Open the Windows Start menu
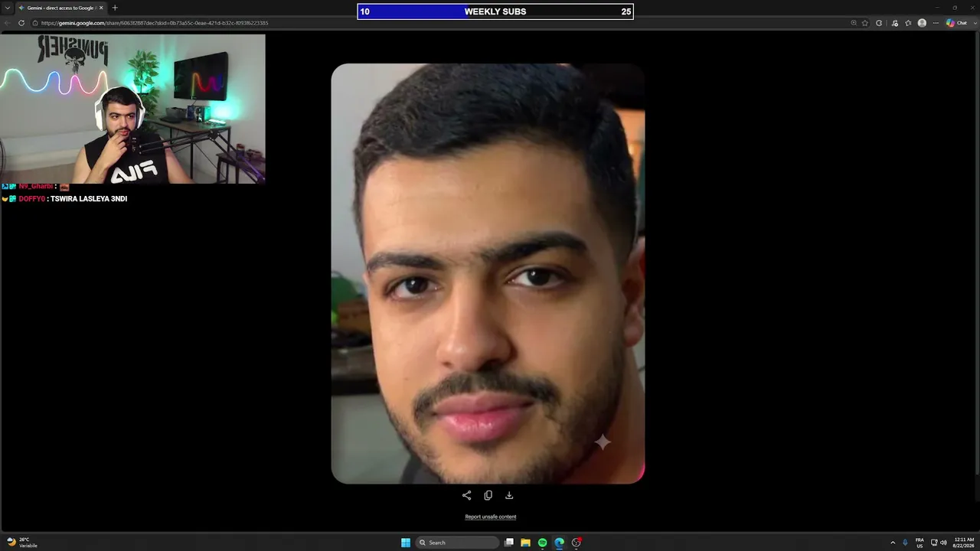This screenshot has height=551, width=980. pos(406,543)
